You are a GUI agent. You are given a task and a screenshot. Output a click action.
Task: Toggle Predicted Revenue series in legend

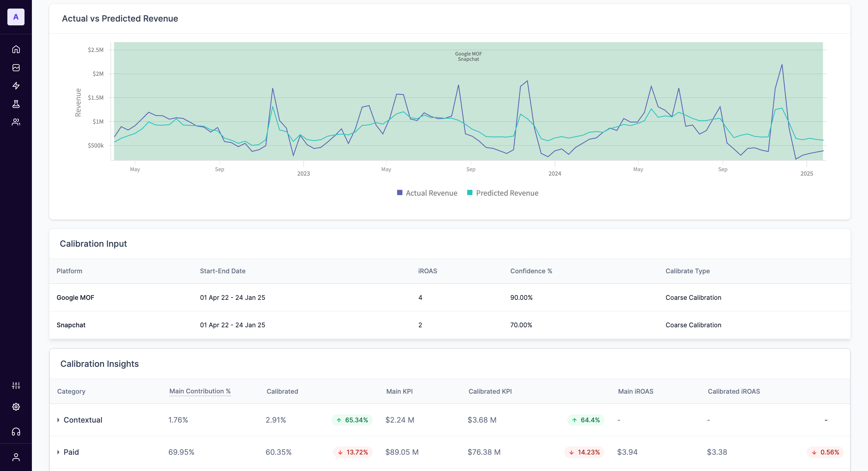point(507,193)
